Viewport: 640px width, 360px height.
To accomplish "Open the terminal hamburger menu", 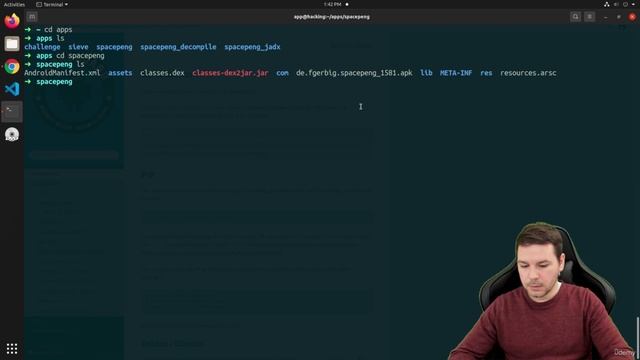I will (x=589, y=17).
